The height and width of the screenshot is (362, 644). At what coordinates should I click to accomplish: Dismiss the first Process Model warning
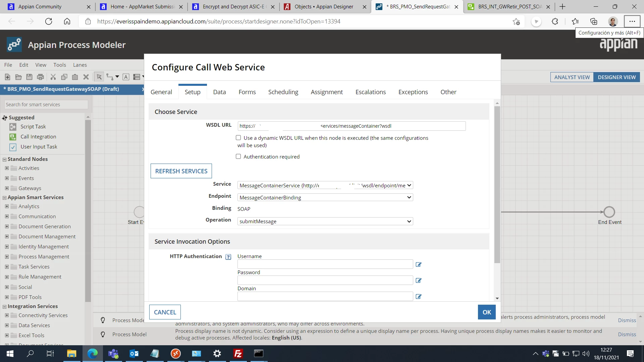click(x=627, y=320)
